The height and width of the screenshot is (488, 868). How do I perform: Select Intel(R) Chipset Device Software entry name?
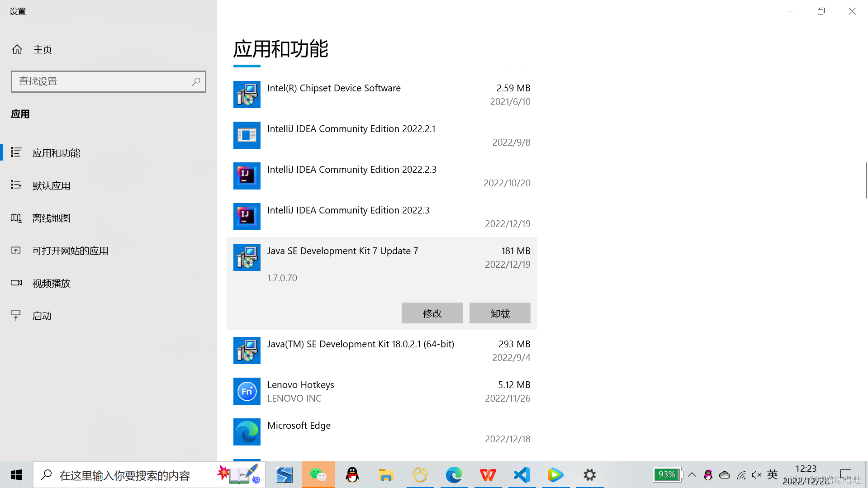pyautogui.click(x=334, y=88)
